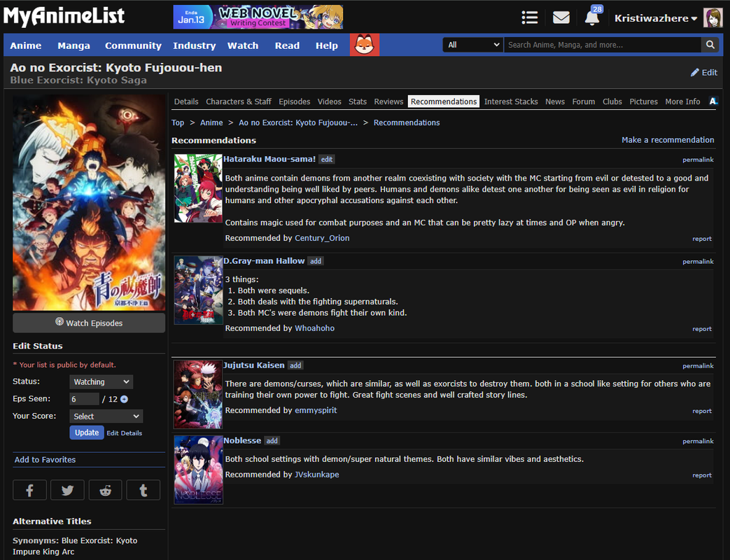Click the Edit pencil icon

[694, 72]
